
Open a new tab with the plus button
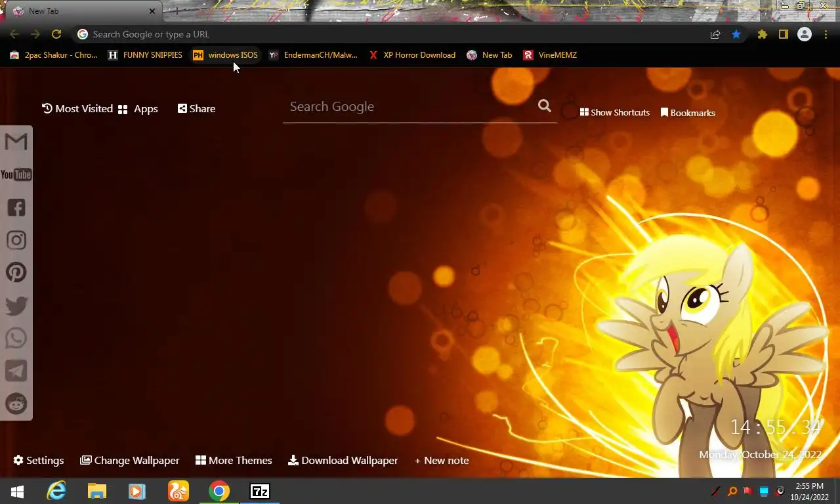pos(176,11)
